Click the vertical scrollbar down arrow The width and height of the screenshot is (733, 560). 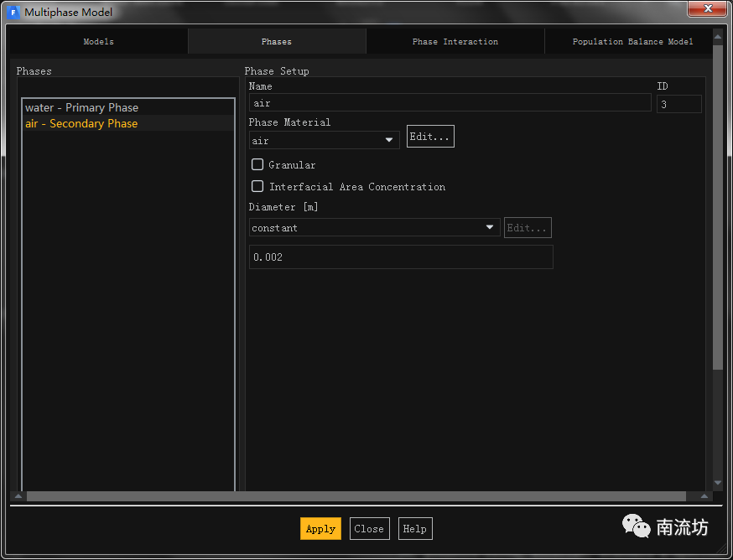coord(718,483)
